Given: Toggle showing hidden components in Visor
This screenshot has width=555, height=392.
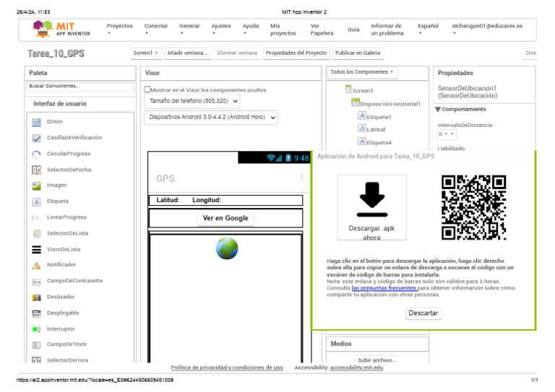Looking at the screenshot, I should [147, 90].
